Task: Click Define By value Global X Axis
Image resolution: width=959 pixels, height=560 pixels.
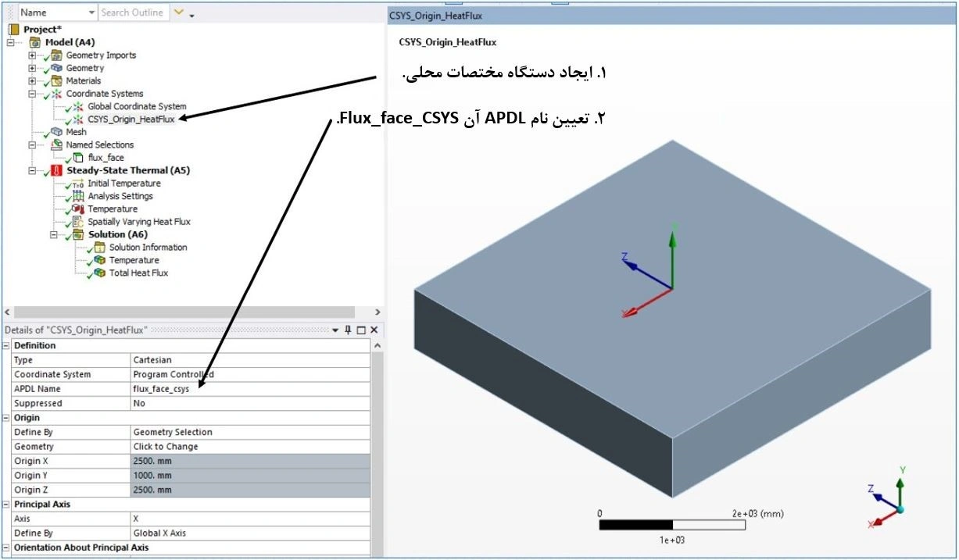Action: pos(250,533)
